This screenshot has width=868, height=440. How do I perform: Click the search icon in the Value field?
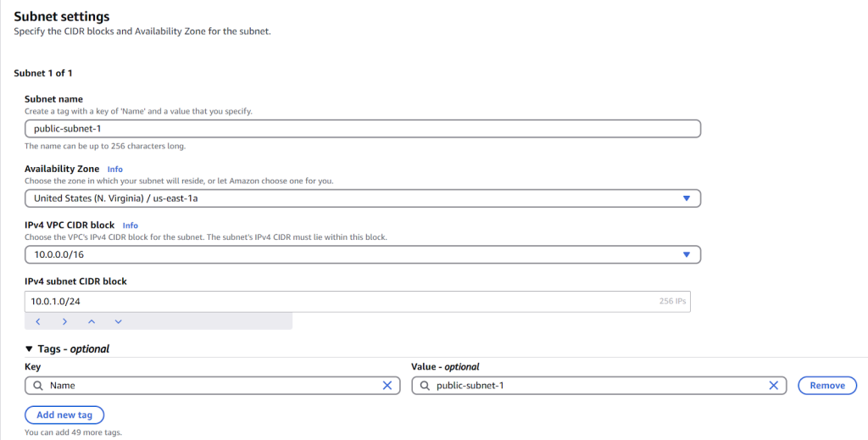[425, 385]
